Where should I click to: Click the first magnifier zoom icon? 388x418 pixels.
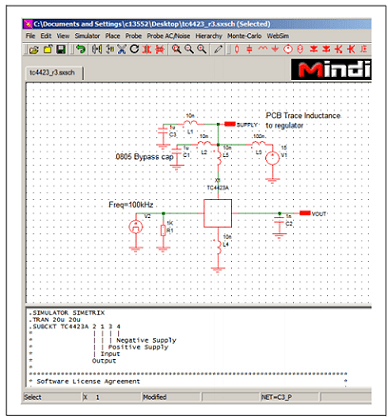coord(176,50)
